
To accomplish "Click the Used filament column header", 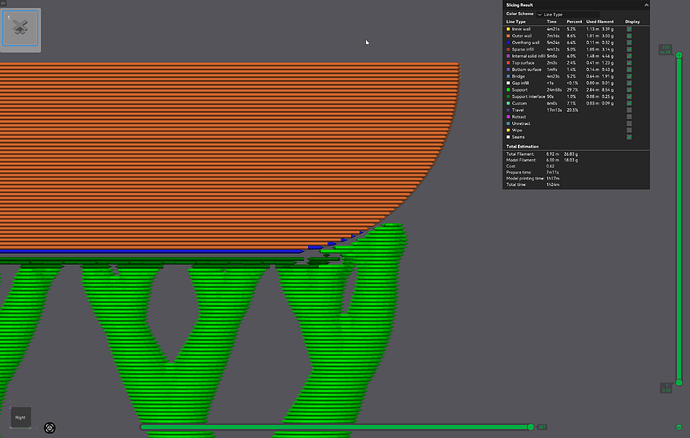I will 600,22.
